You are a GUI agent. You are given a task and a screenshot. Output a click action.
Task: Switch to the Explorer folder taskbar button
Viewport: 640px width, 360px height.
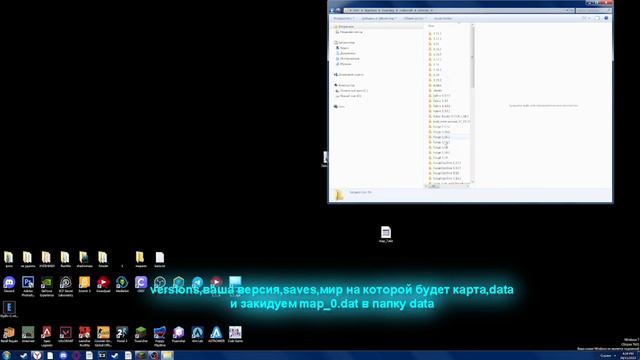point(167,356)
